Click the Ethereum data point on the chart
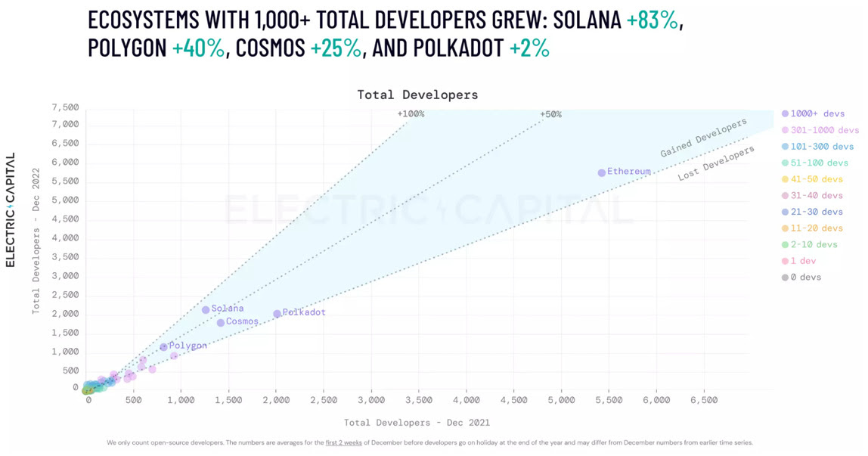 (x=602, y=172)
